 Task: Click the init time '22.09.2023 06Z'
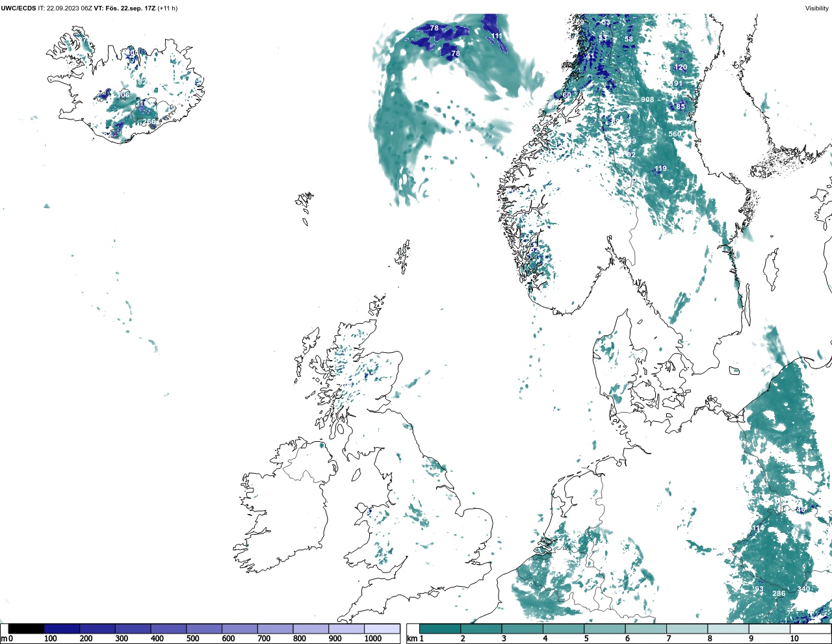(70, 8)
